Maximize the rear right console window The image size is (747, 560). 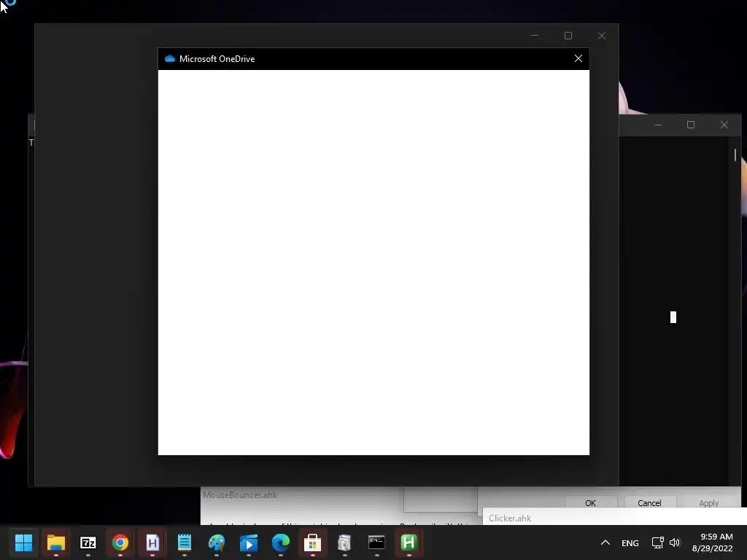click(691, 125)
